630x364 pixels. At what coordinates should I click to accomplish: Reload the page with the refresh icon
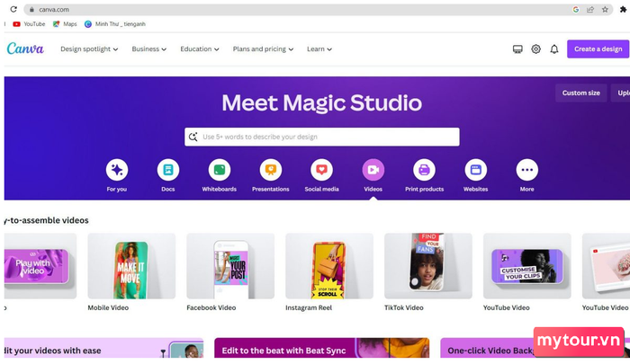13,9
